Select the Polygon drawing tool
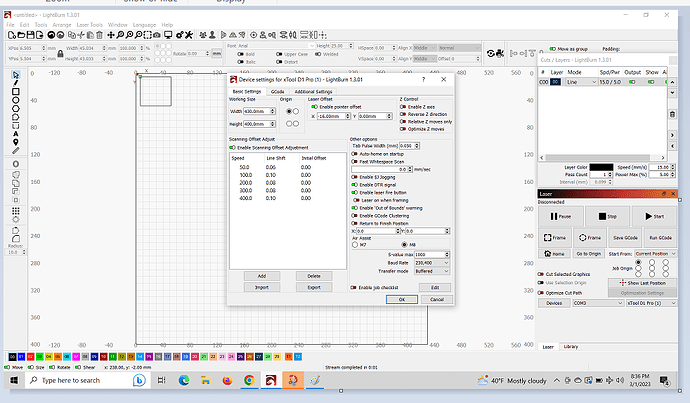Viewport: 690px width, 403px height. pyautogui.click(x=16, y=109)
